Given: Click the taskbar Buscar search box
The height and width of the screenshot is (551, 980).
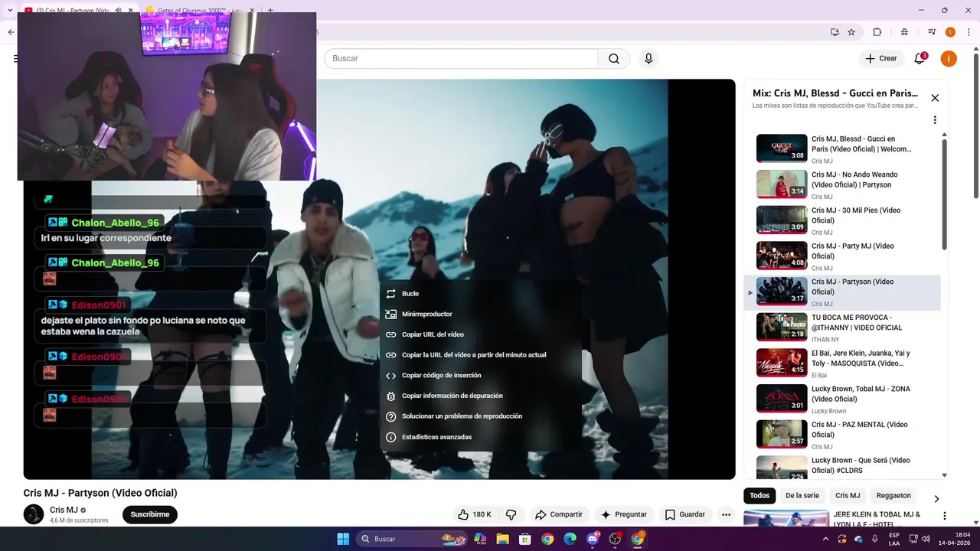Looking at the screenshot, I should (412, 539).
